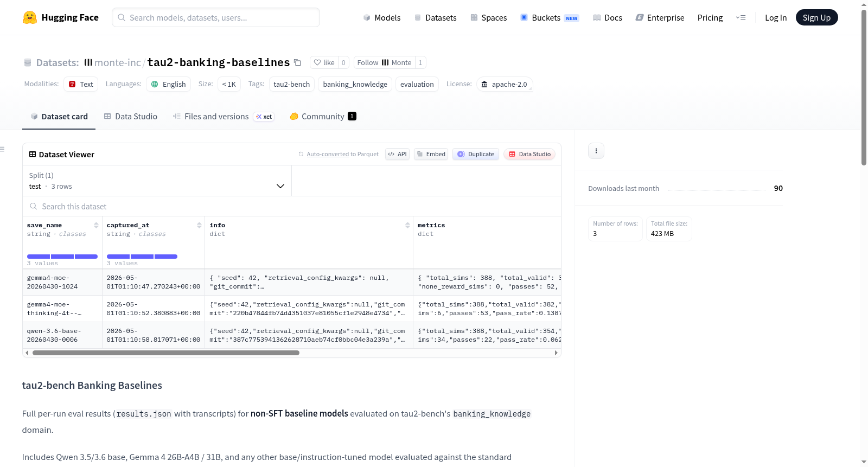Focus the main search models field

[x=216, y=17]
